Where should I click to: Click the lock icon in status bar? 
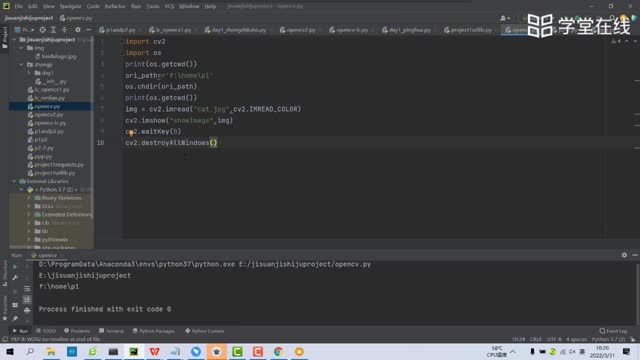[x=633, y=340]
